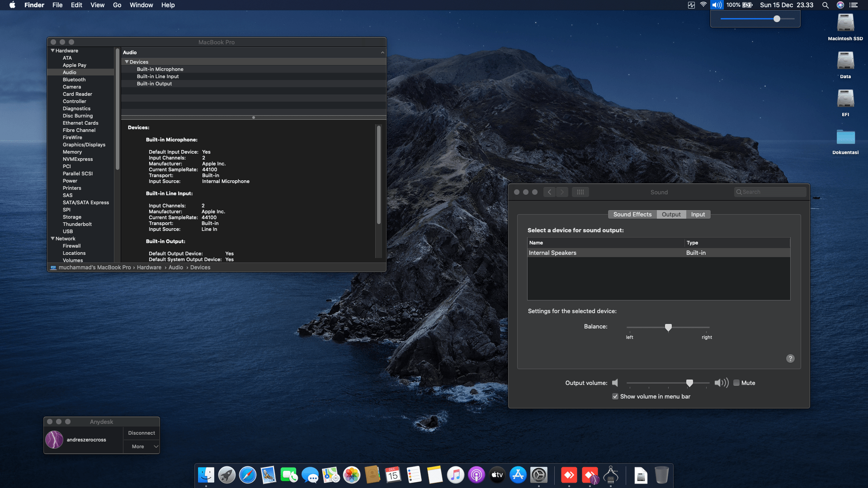The image size is (868, 488).
Task: Open Calendar from the dock
Action: click(x=393, y=475)
